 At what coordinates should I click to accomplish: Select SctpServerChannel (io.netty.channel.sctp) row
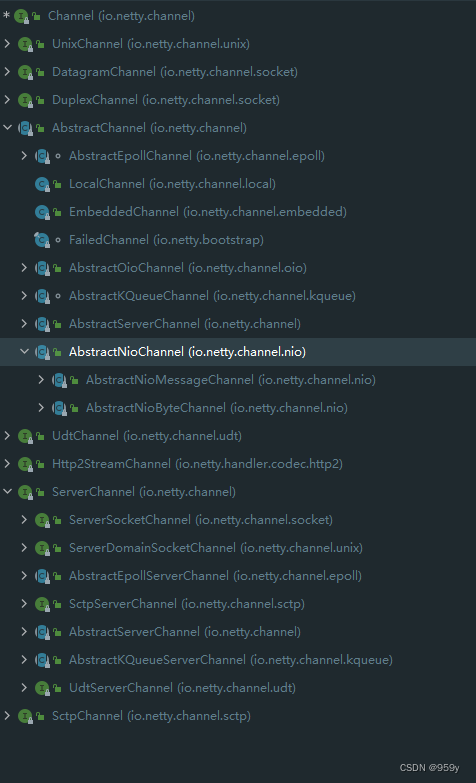[238, 604]
